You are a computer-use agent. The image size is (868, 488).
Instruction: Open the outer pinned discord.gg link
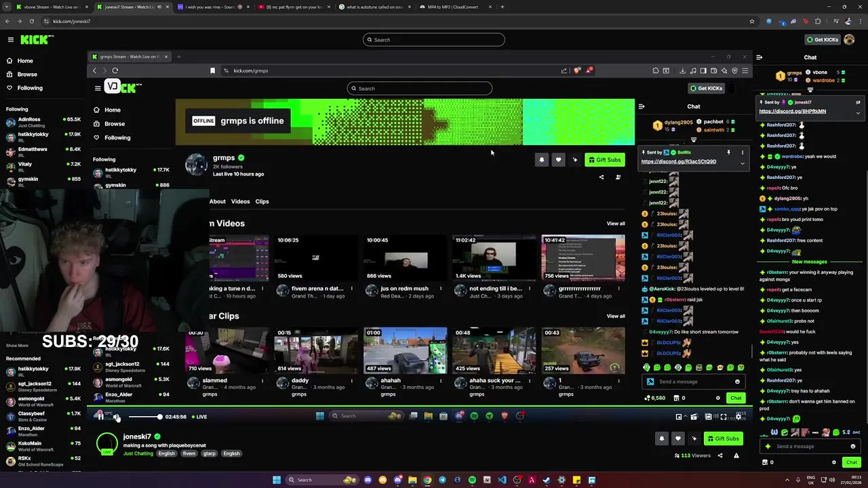(792, 111)
